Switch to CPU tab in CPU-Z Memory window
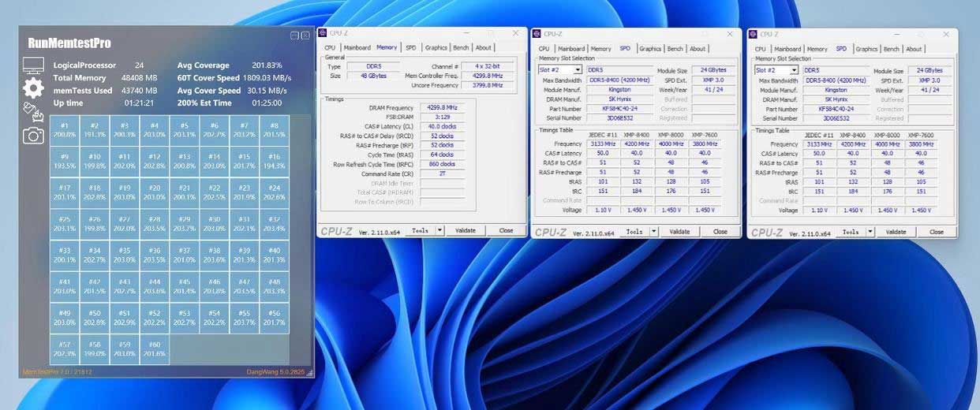 330,47
